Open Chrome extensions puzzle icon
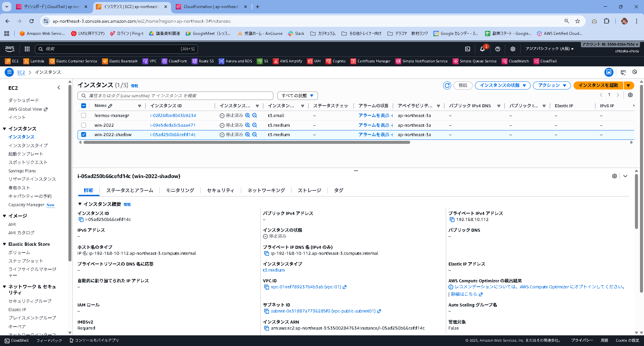 point(606,21)
